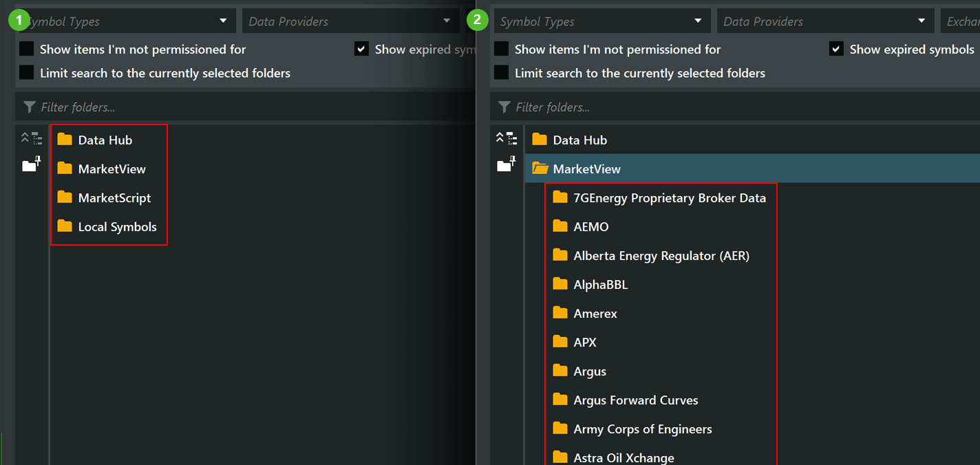Image resolution: width=980 pixels, height=465 pixels.
Task: Click Data Hub folder icon in left panel
Action: tap(65, 140)
